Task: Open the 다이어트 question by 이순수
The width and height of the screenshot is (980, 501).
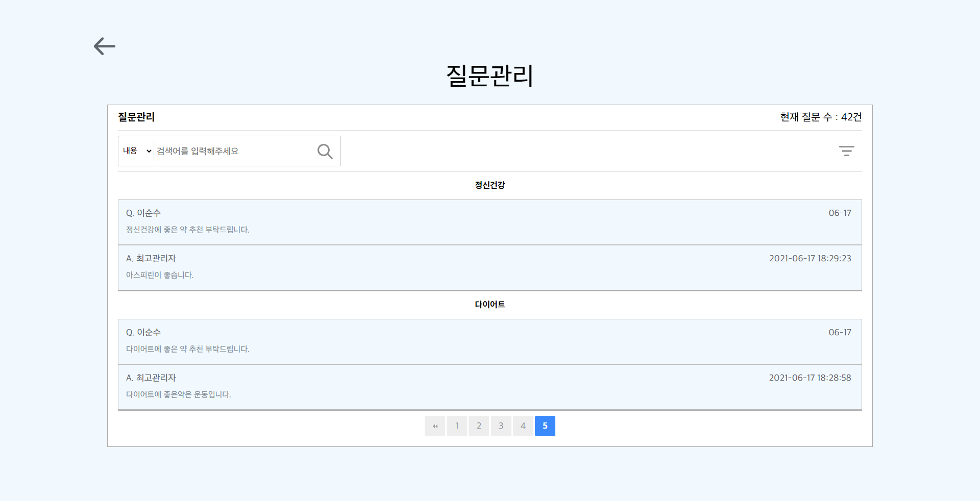Action: [x=489, y=341]
